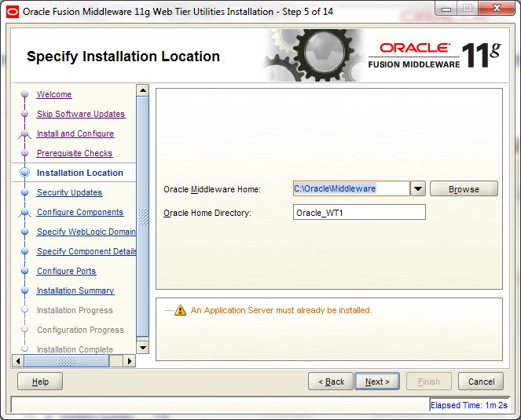Click the Browse button

[464, 189]
